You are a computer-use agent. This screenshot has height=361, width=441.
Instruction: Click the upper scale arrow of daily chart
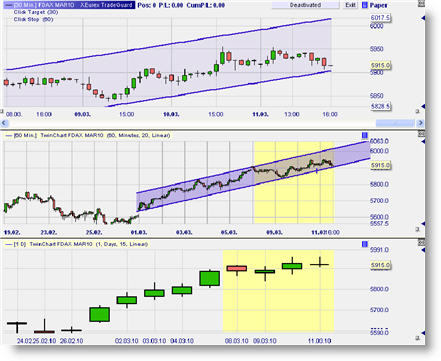[x=423, y=250]
